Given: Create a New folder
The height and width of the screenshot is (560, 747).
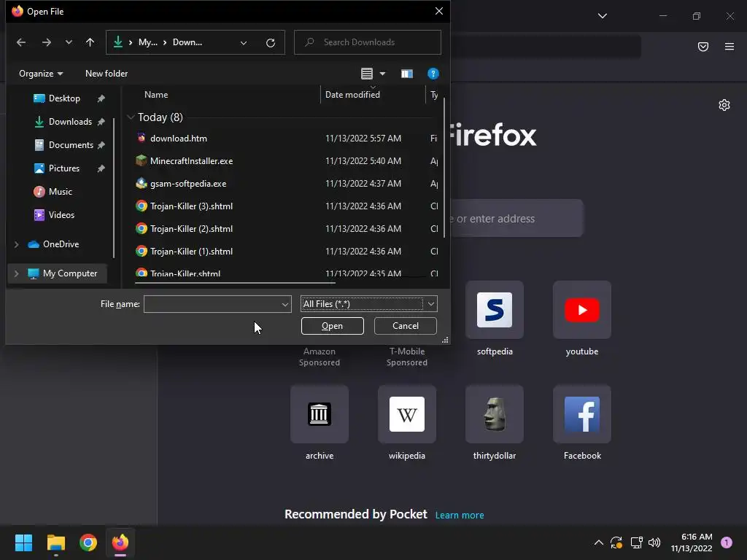Looking at the screenshot, I should [107, 74].
